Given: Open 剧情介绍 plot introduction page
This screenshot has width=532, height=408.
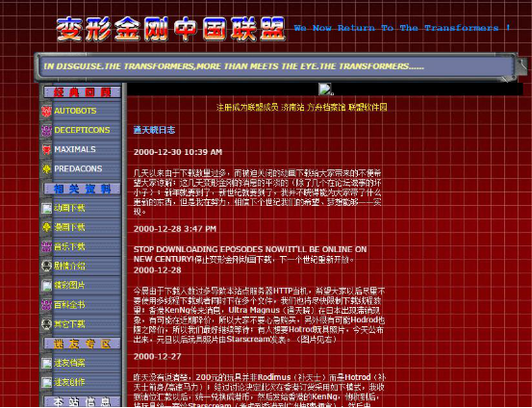Looking at the screenshot, I should (69, 267).
